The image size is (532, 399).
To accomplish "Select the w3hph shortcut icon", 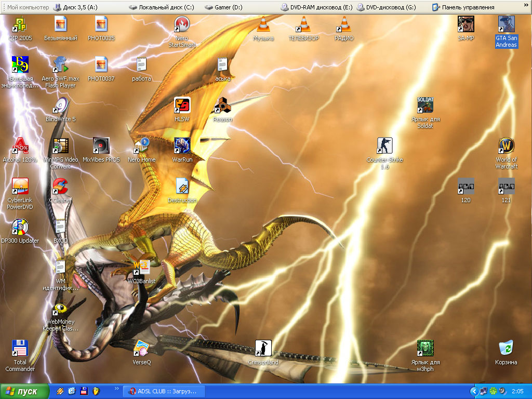I will click(425, 355).
